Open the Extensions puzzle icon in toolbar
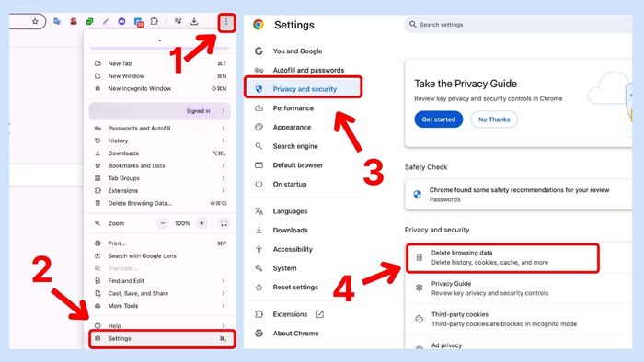This screenshot has width=644, height=362. click(154, 21)
